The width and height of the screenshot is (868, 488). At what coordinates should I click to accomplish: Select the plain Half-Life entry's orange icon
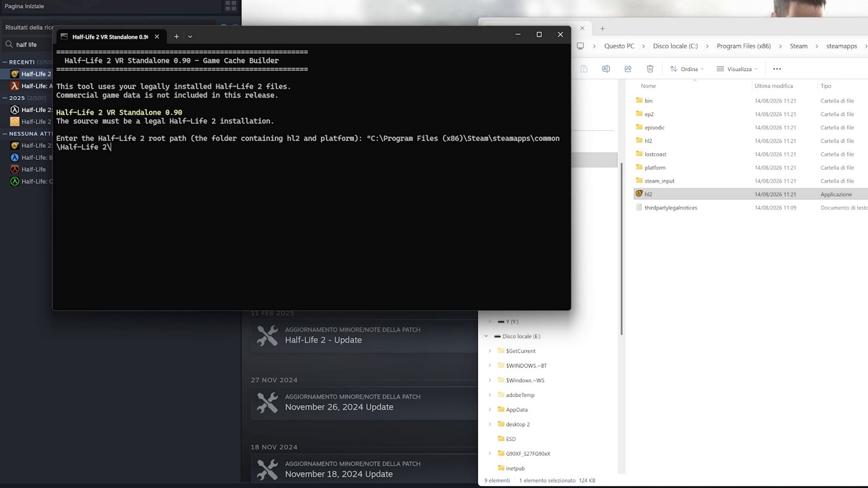15,169
